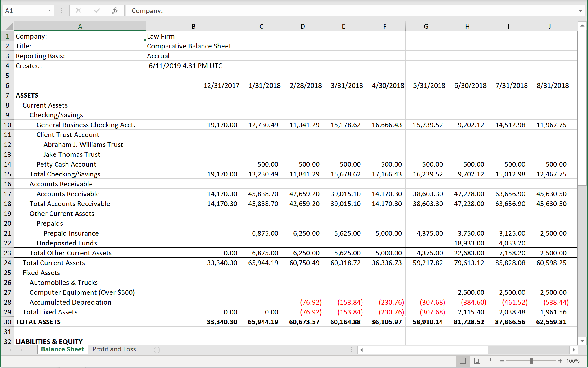The height and width of the screenshot is (368, 588).
Task: Click 'LIABILITIES & EQUITY' label cell
Action: pyautogui.click(x=80, y=341)
